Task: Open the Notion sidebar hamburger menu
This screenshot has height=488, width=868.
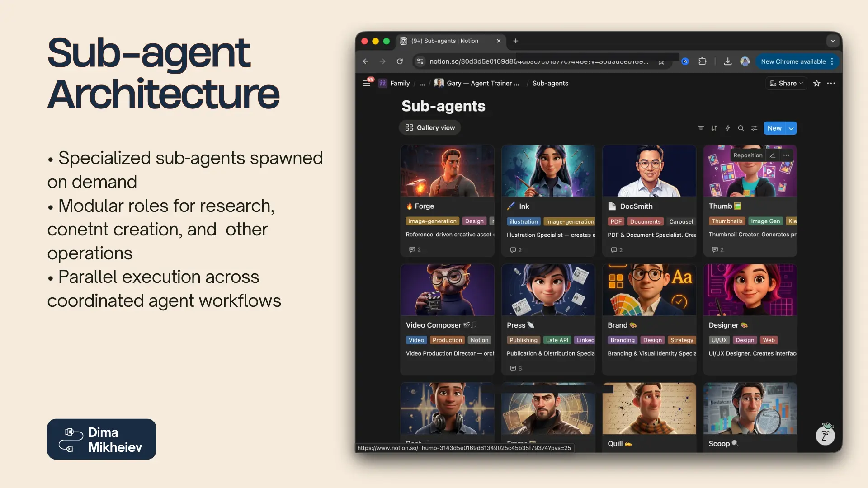Action: [x=366, y=83]
